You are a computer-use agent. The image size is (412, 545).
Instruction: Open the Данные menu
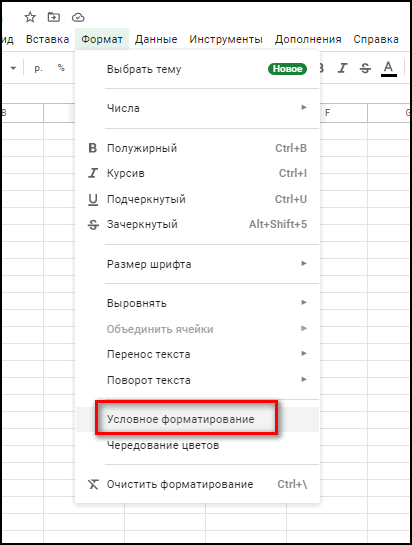[x=156, y=39]
